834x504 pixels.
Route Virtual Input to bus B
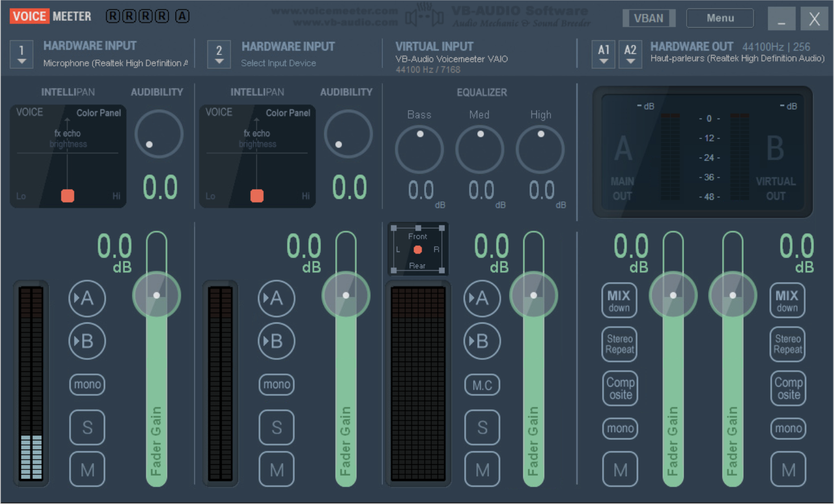[x=482, y=341]
